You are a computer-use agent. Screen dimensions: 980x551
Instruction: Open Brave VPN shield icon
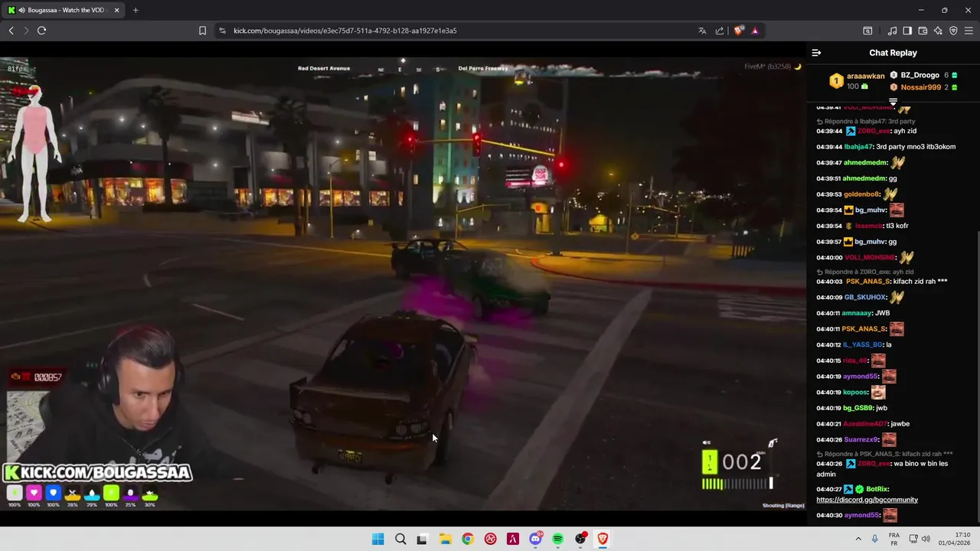click(953, 31)
